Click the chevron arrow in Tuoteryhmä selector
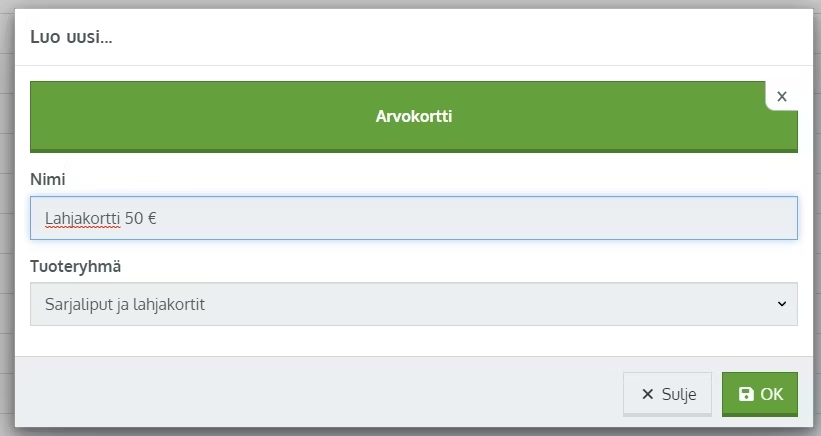This screenshot has width=821, height=436. click(782, 304)
